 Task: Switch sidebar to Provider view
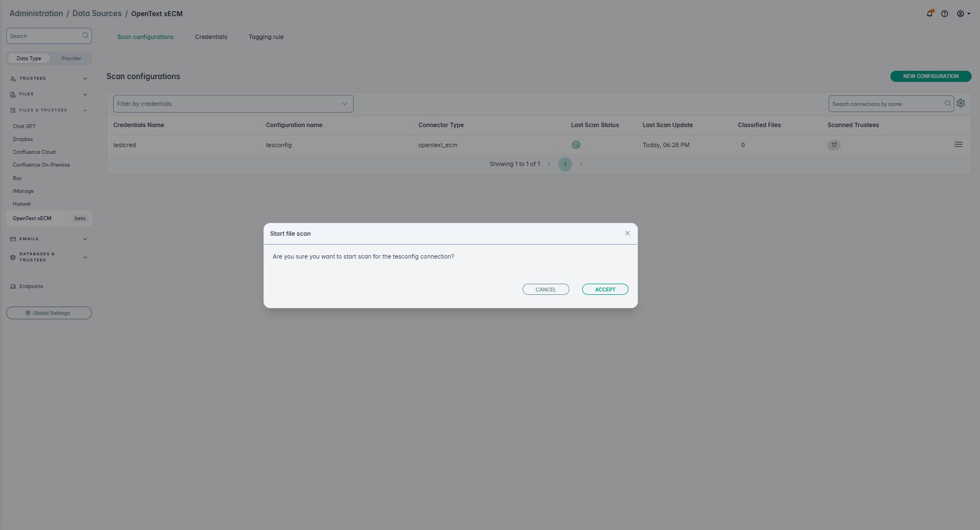click(x=71, y=59)
